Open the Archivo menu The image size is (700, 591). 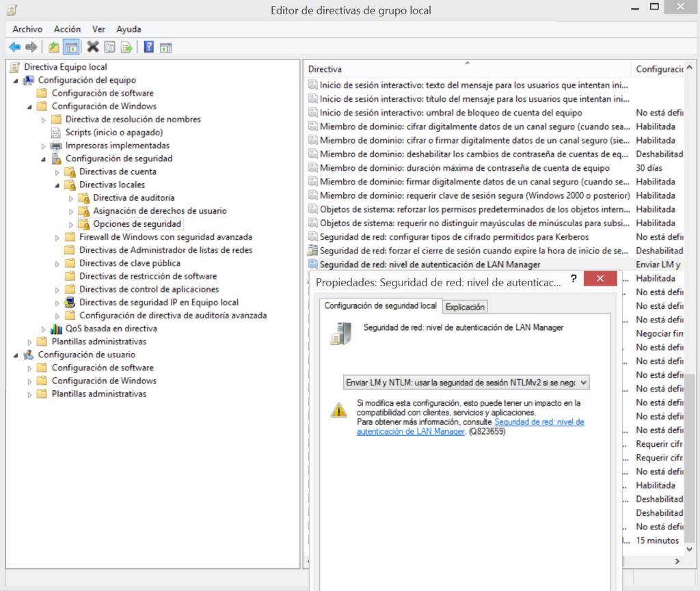(27, 29)
